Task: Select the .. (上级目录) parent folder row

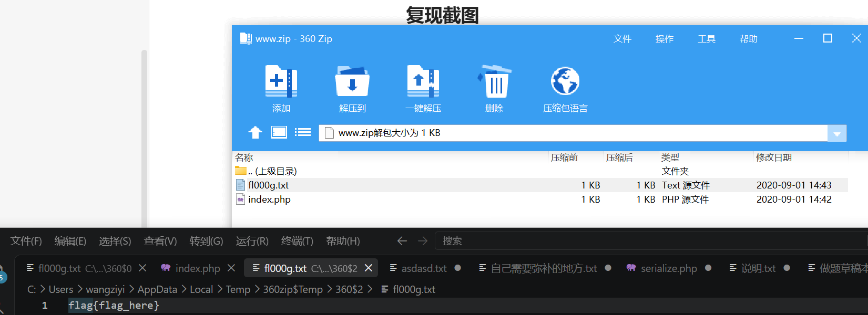Action: click(540, 171)
